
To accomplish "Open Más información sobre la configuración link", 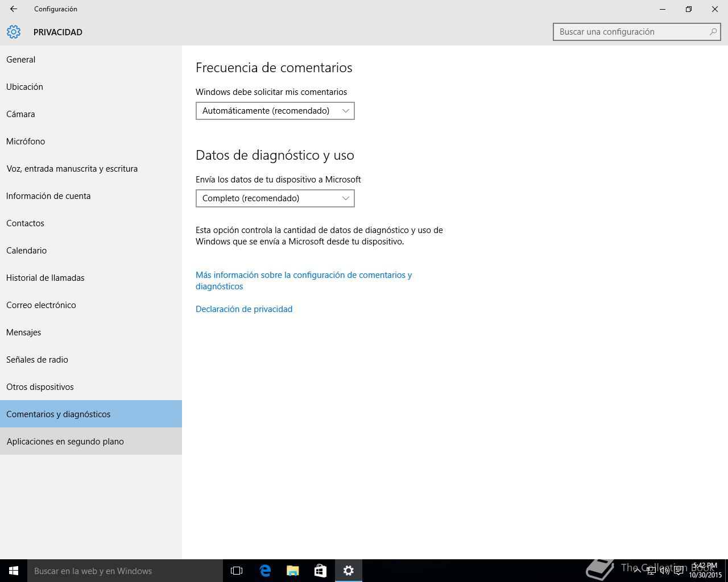I will (x=304, y=281).
